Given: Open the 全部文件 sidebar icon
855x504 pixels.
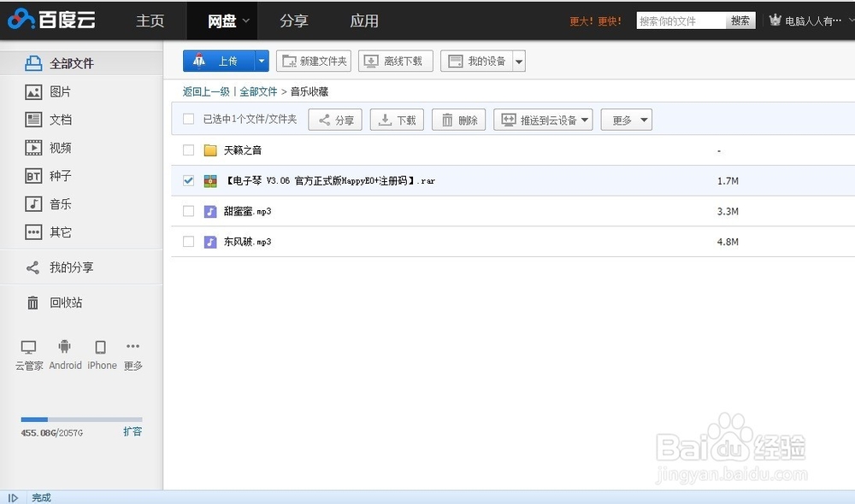Looking at the screenshot, I should pyautogui.click(x=33, y=63).
